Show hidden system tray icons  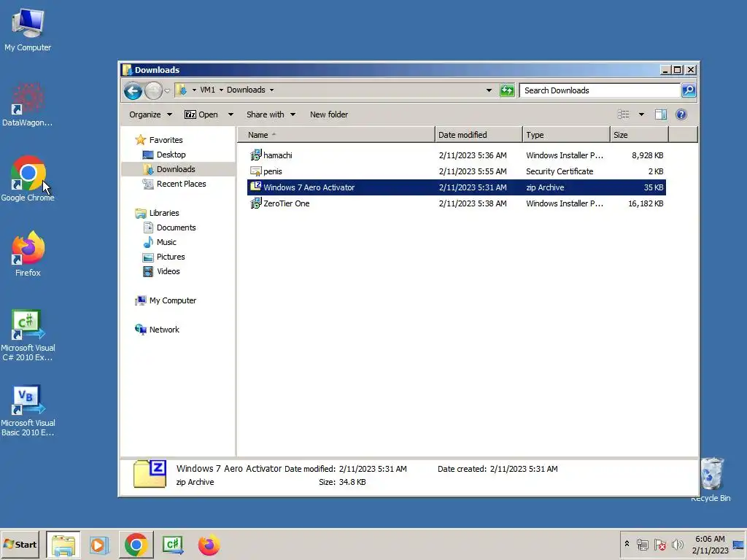pos(627,544)
